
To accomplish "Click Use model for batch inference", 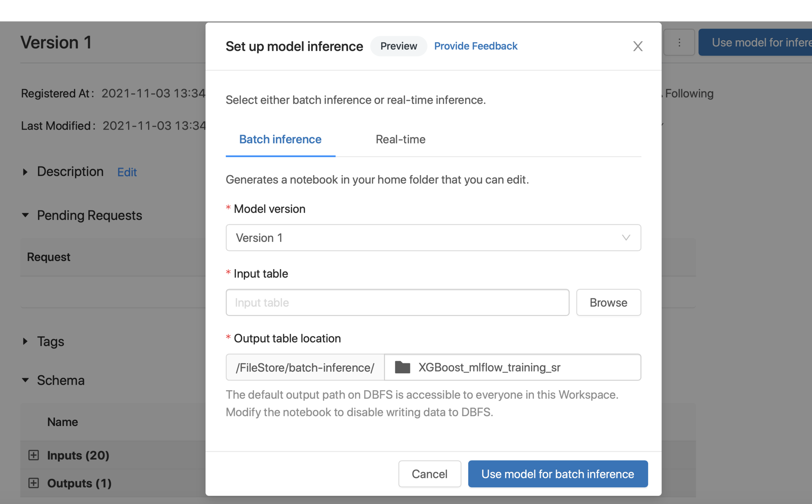I will [557, 474].
